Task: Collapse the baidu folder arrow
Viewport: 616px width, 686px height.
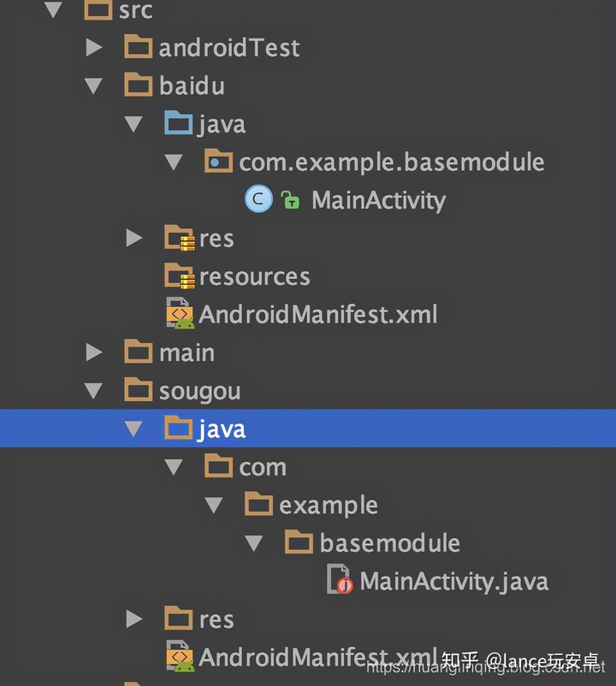Action: tap(93, 86)
